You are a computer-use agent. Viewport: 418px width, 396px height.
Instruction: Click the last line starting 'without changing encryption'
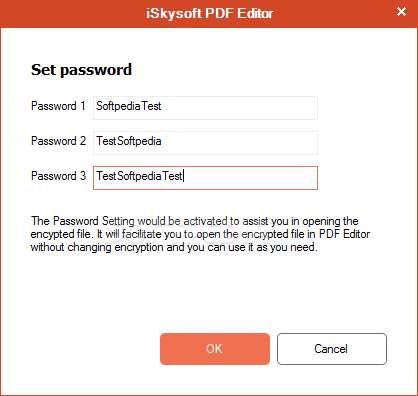[174, 247]
